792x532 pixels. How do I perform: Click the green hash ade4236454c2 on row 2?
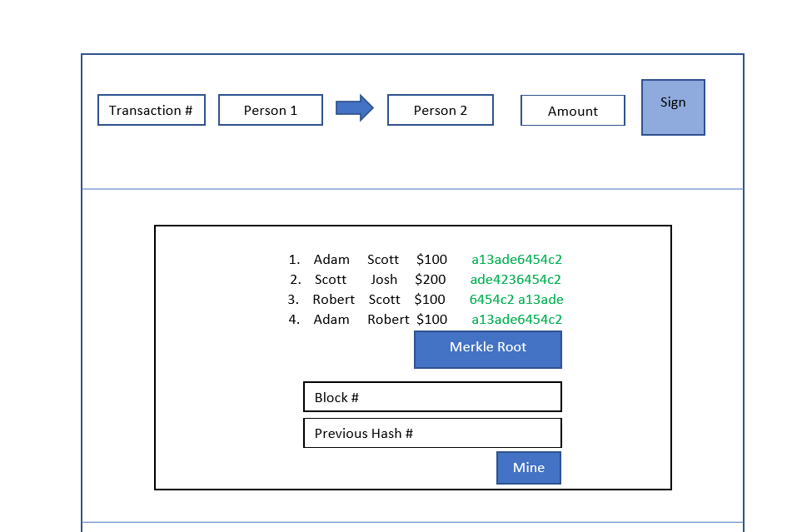click(x=516, y=279)
